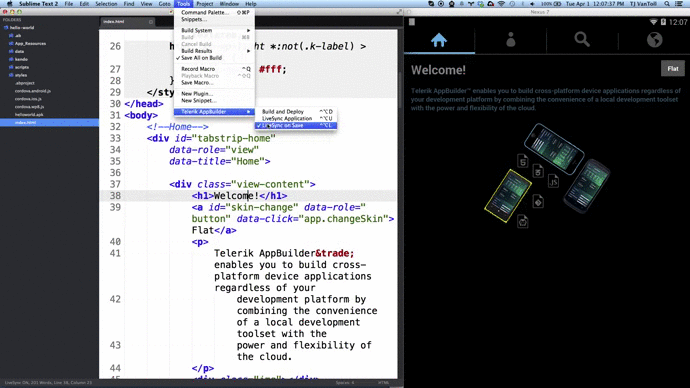This screenshot has height=388, width=690.
Task: Open the Telerik AppBuilder submenu
Action: (x=214, y=112)
